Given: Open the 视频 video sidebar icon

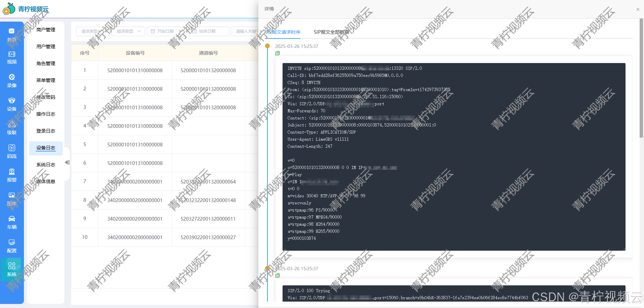Looking at the screenshot, I should (12, 58).
